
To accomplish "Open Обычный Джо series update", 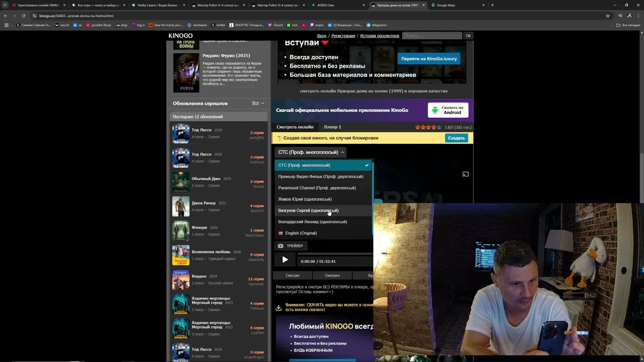I will coord(219,182).
